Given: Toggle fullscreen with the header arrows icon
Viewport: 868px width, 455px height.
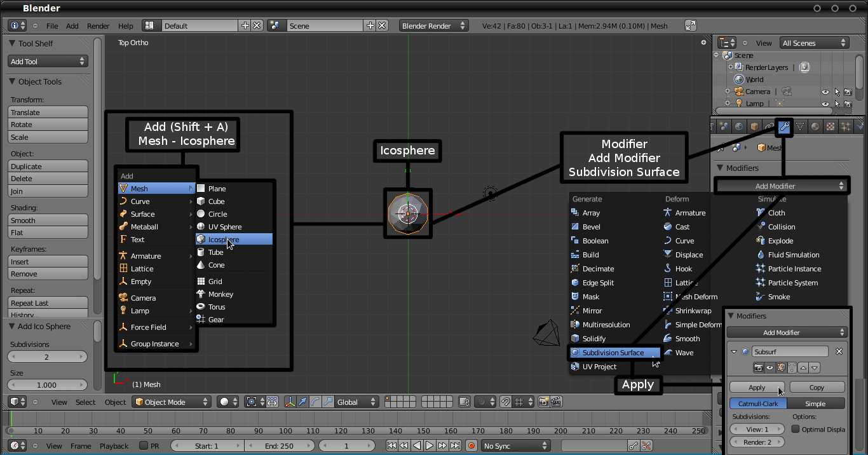Looking at the screenshot, I should click(x=691, y=25).
